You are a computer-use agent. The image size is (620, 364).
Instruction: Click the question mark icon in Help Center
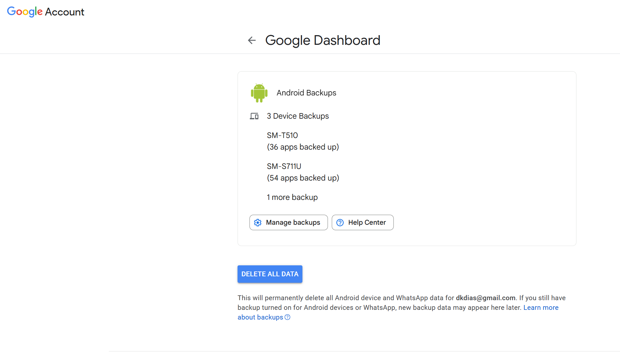coord(340,222)
